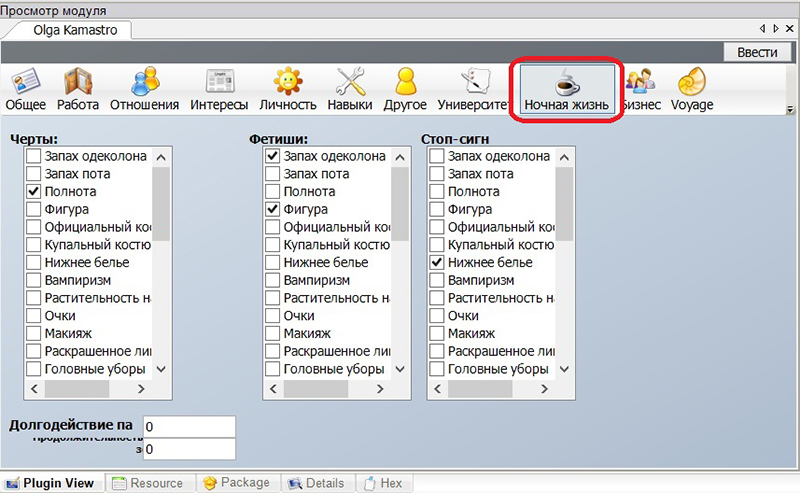Click the next tab arrow icon

pos(776,29)
